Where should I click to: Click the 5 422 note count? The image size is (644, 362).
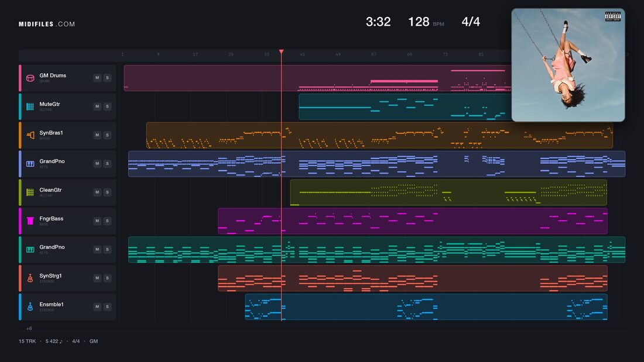(54, 341)
